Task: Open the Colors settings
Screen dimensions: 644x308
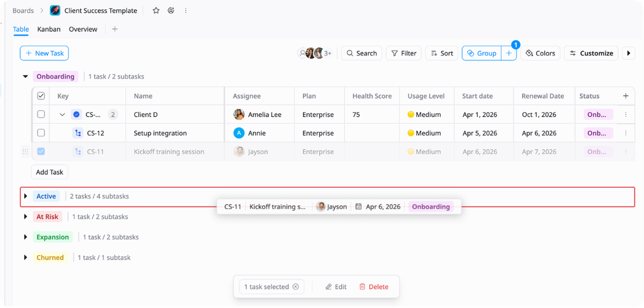Action: (540, 53)
